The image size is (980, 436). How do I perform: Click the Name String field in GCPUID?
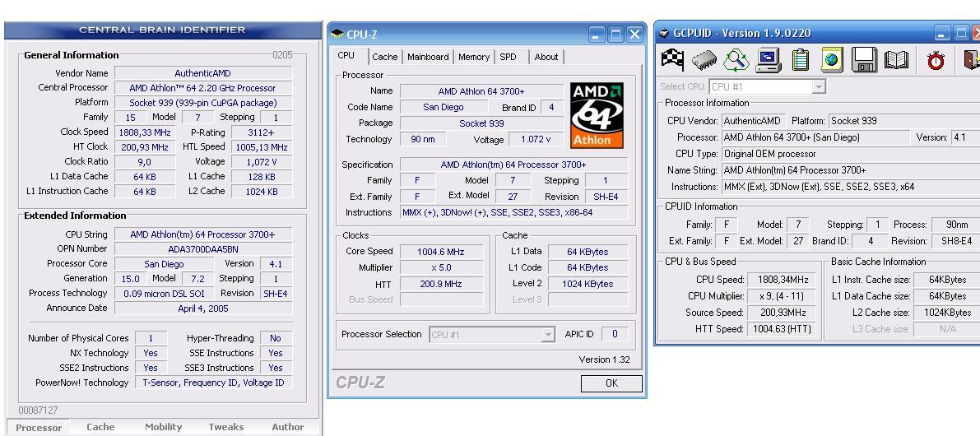[851, 170]
